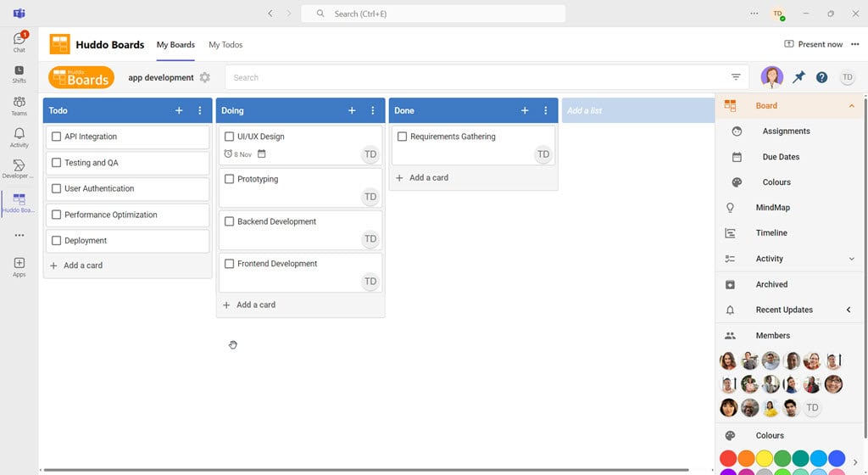Open calendar icon on UI/UX Design card
The image size is (868, 475).
point(262,154)
